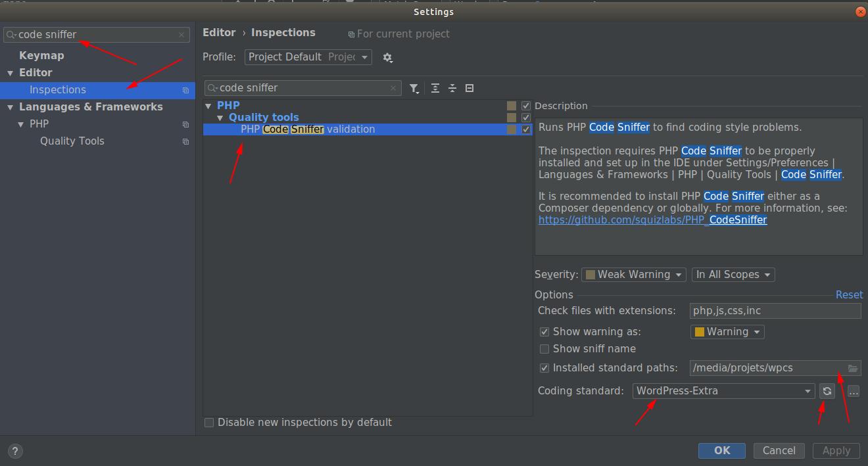Image resolution: width=868 pixels, height=466 pixels.
Task: Reset to empty inspections icon
Action: click(x=470, y=88)
